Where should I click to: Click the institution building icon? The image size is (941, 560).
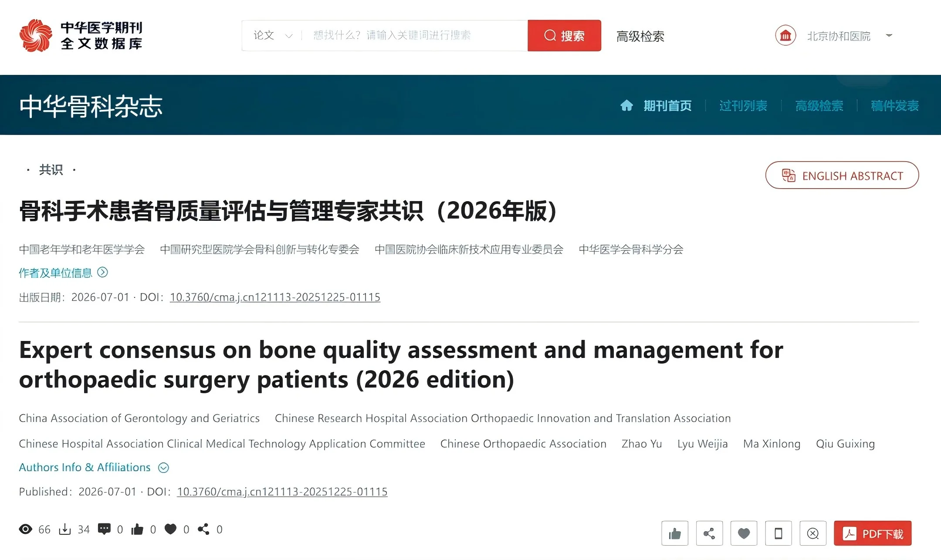pyautogui.click(x=785, y=35)
